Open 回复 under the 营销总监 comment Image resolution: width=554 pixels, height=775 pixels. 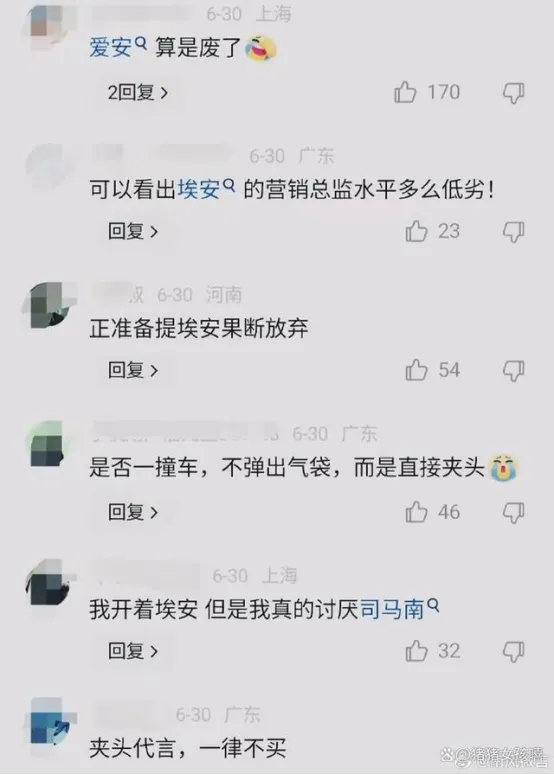133,231
